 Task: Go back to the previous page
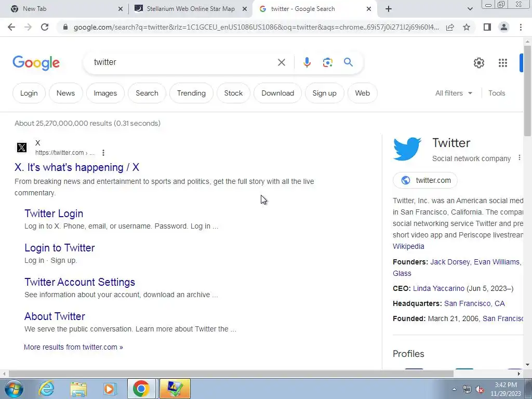click(11, 27)
